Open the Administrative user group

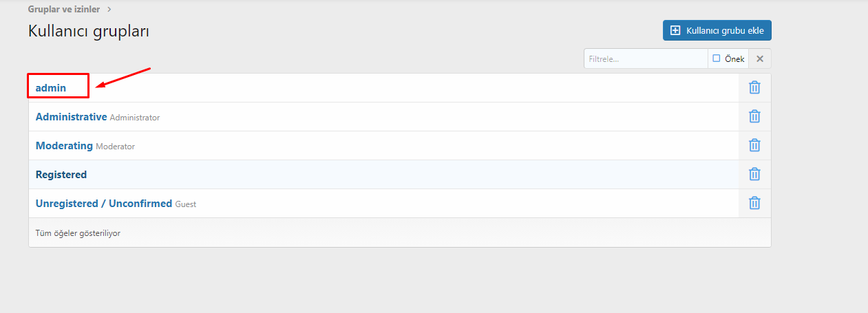(x=72, y=117)
